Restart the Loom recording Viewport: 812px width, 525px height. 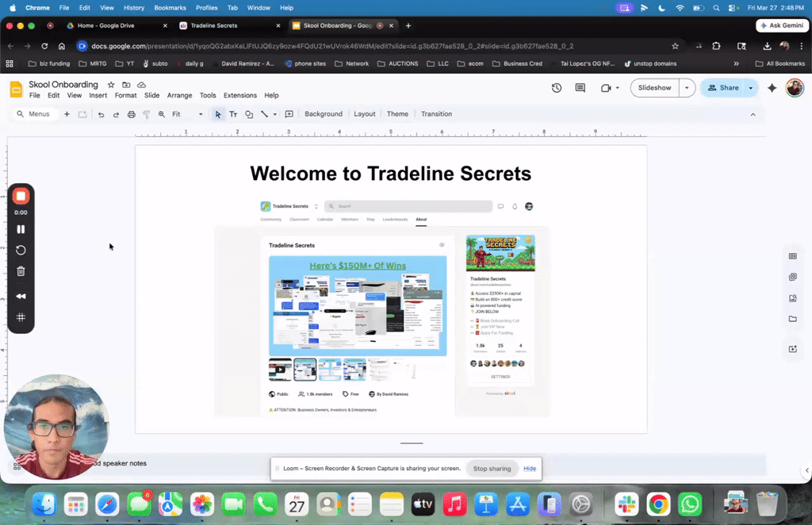tap(21, 250)
